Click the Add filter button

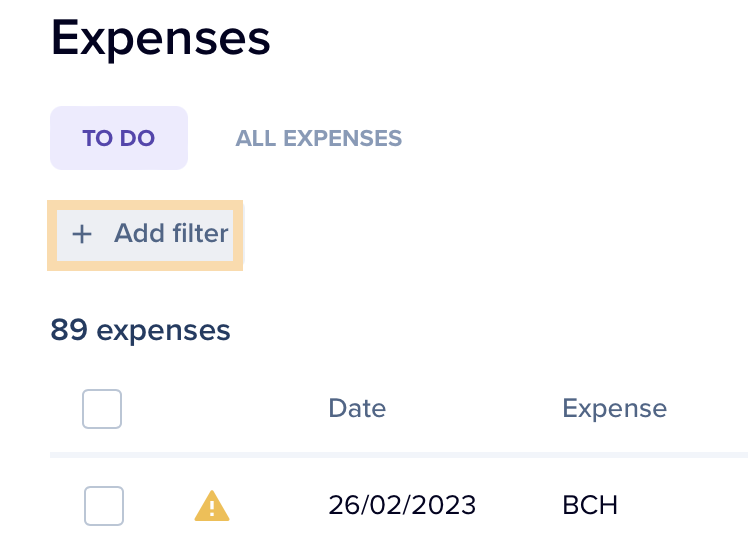pos(145,235)
